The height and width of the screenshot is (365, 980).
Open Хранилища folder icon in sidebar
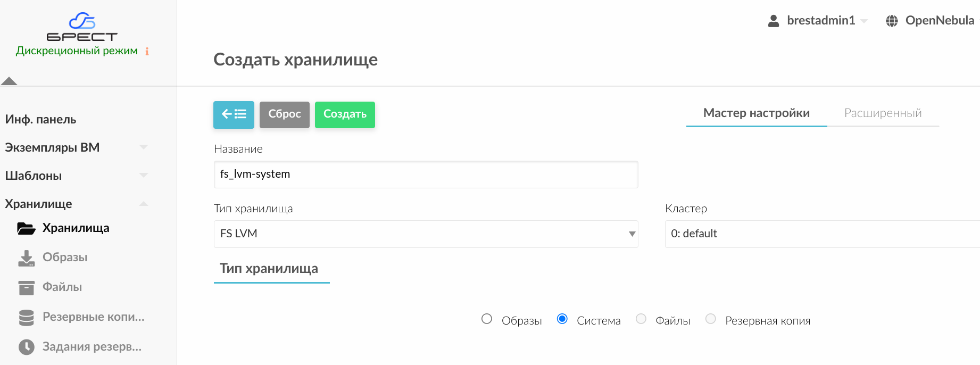pos(26,228)
